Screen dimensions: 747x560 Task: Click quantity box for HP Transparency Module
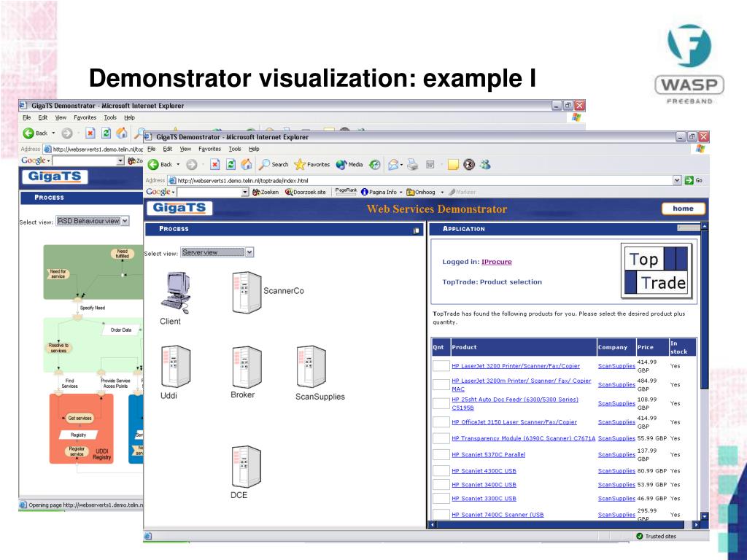coord(441,438)
